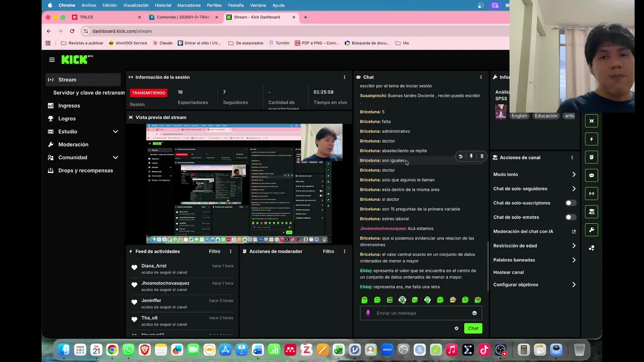
Task: Open the Historial menu
Action: tap(163, 5)
